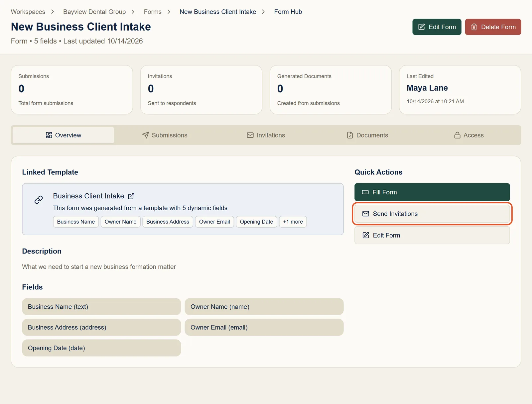Click the grid icon on the Overview tab
Image resolution: width=532 pixels, height=404 pixels.
[x=49, y=135]
